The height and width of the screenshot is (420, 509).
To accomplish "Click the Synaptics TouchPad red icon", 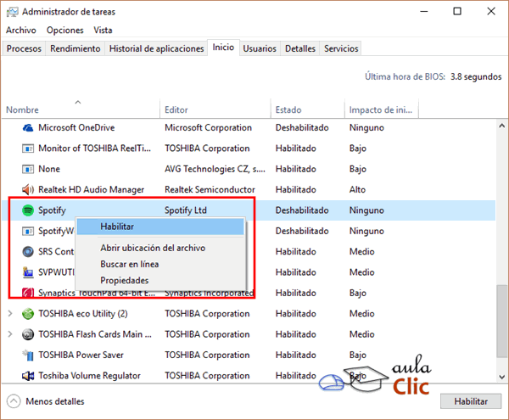I will [x=28, y=293].
